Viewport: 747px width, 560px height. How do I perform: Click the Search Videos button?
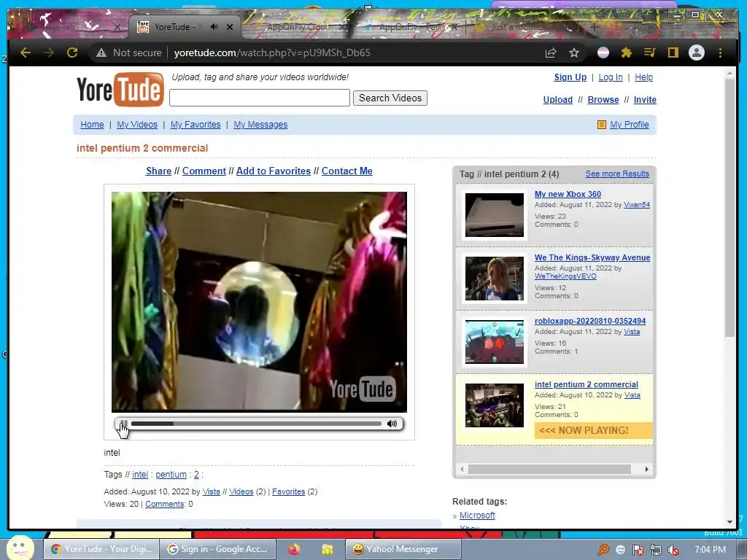(390, 98)
